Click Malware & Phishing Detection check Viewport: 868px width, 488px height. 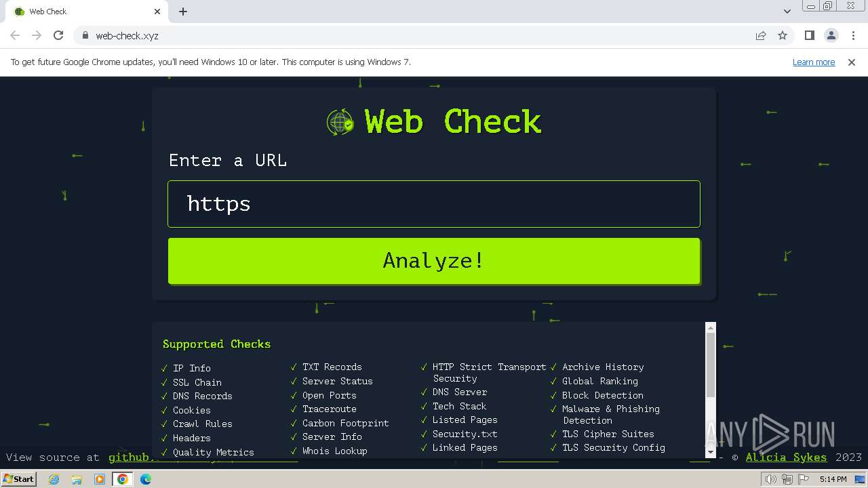[x=611, y=415]
